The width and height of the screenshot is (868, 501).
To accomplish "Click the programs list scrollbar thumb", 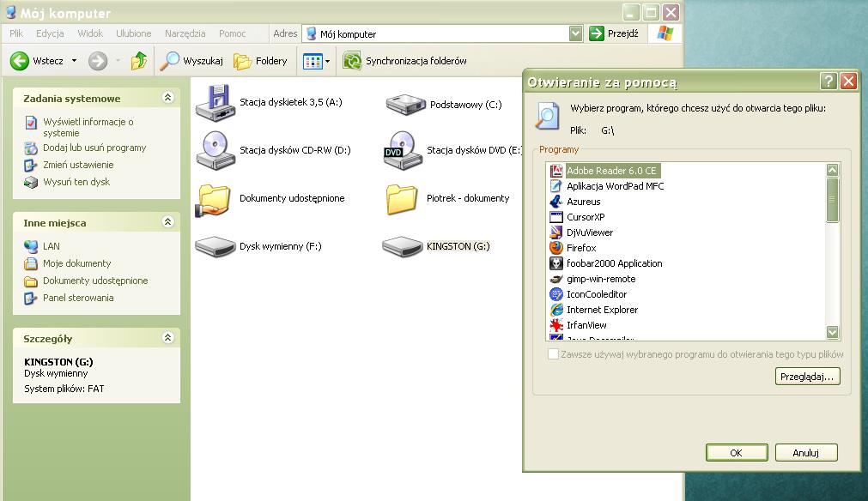I will coord(833,200).
